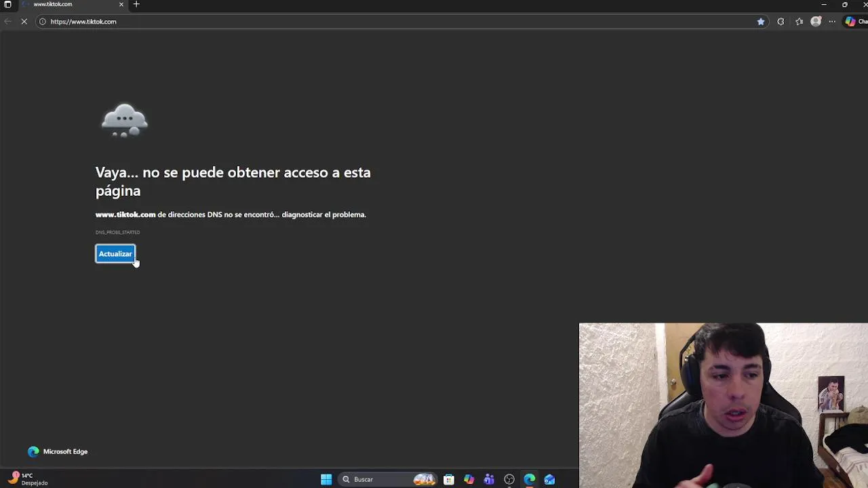Open the Copilot Chat button
This screenshot has width=868, height=488.
coord(856,22)
